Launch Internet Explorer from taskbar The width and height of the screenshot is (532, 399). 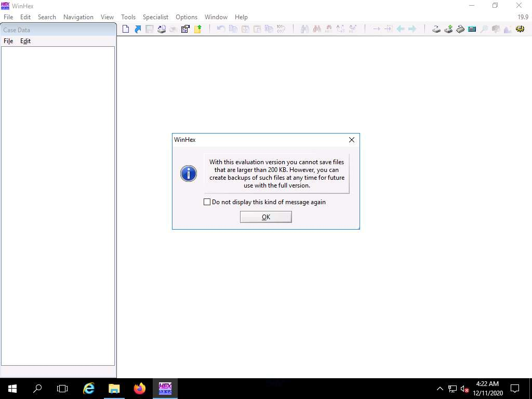point(88,389)
